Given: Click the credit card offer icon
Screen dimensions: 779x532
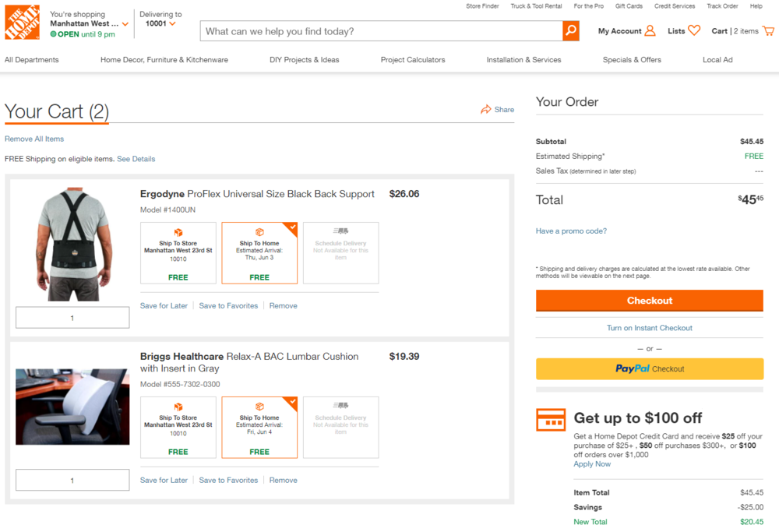Looking at the screenshot, I should [x=551, y=420].
